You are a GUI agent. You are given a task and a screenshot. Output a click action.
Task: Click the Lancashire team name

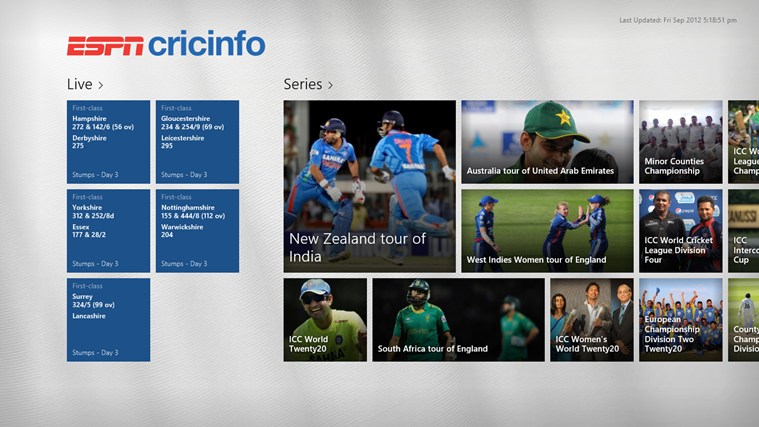point(89,316)
